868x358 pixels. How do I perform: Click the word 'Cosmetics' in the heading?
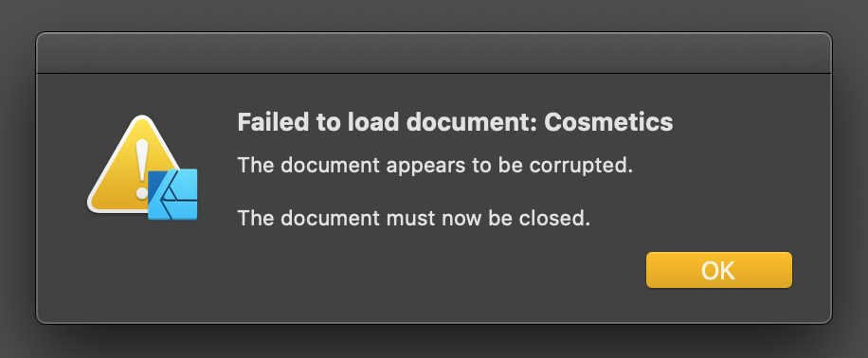tap(608, 122)
